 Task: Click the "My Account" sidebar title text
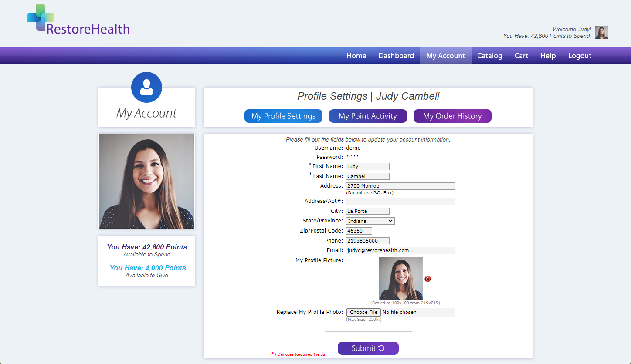tap(146, 113)
